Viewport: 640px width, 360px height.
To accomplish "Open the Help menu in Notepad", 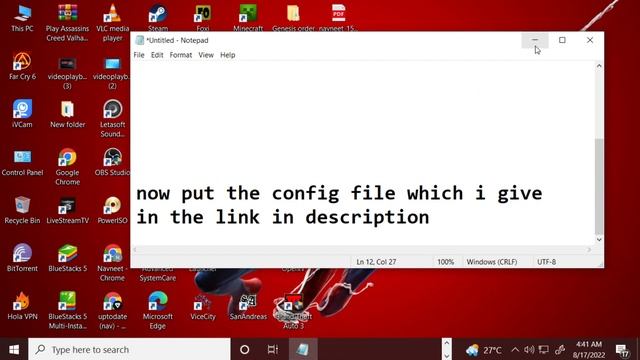I will [227, 55].
